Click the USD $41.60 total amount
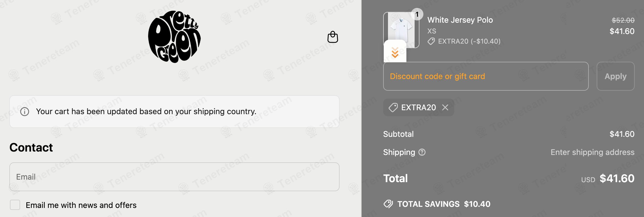Image resolution: width=644 pixels, height=217 pixels. click(x=617, y=178)
